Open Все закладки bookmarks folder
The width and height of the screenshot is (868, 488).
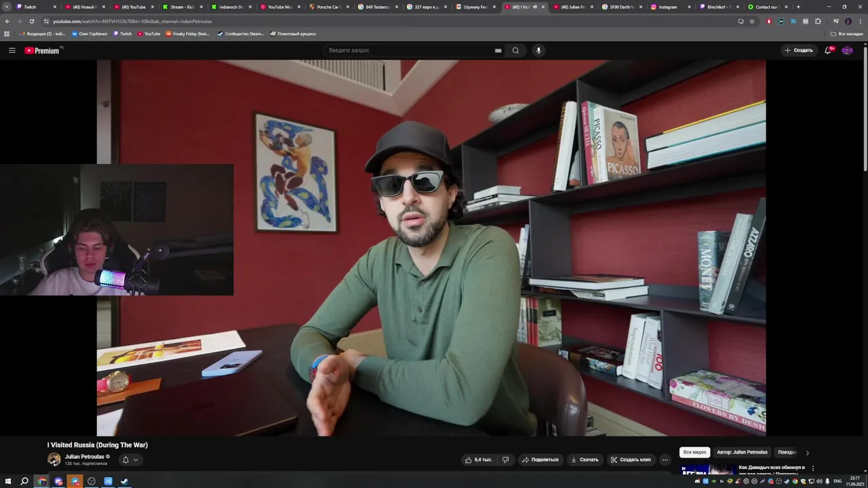click(847, 33)
